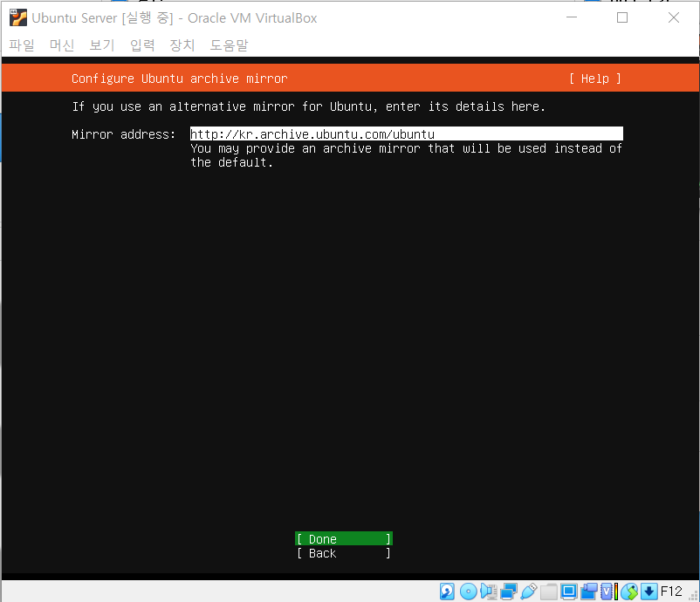Click the audio status icon

(x=489, y=592)
